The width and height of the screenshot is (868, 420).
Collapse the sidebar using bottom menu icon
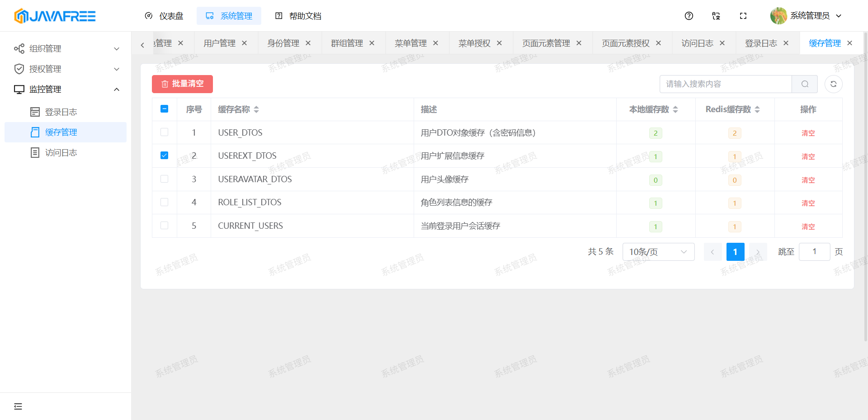click(x=18, y=406)
